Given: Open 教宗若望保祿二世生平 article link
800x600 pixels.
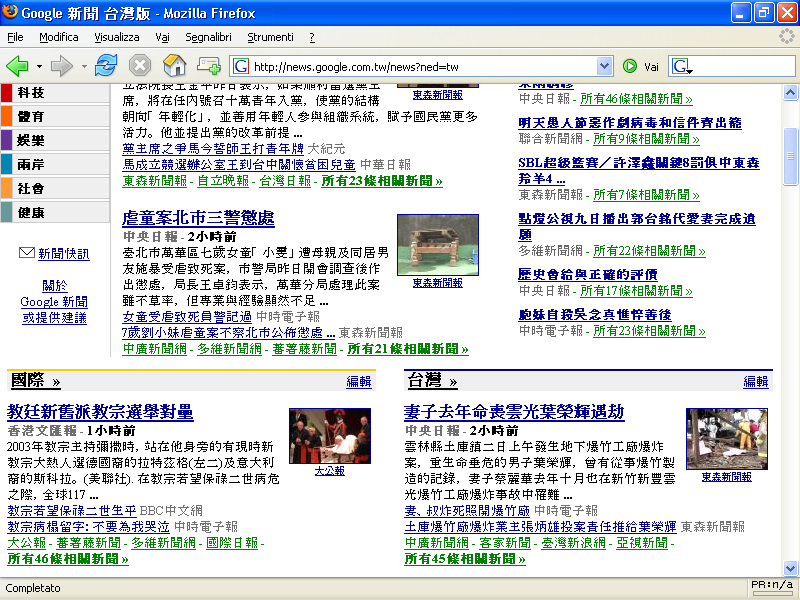Looking at the screenshot, I should [x=72, y=511].
